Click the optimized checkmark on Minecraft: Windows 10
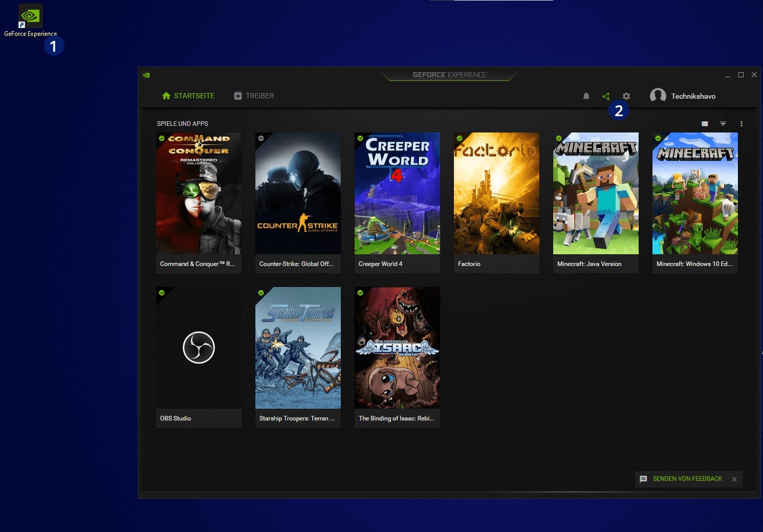Image resolution: width=763 pixels, height=532 pixels. pos(658,139)
